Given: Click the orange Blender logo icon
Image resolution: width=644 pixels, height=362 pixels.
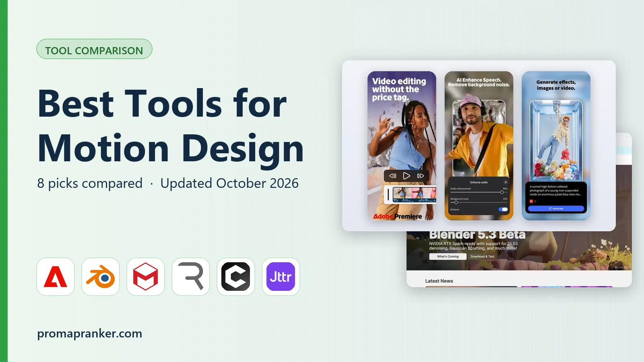Looking at the screenshot, I should (101, 277).
